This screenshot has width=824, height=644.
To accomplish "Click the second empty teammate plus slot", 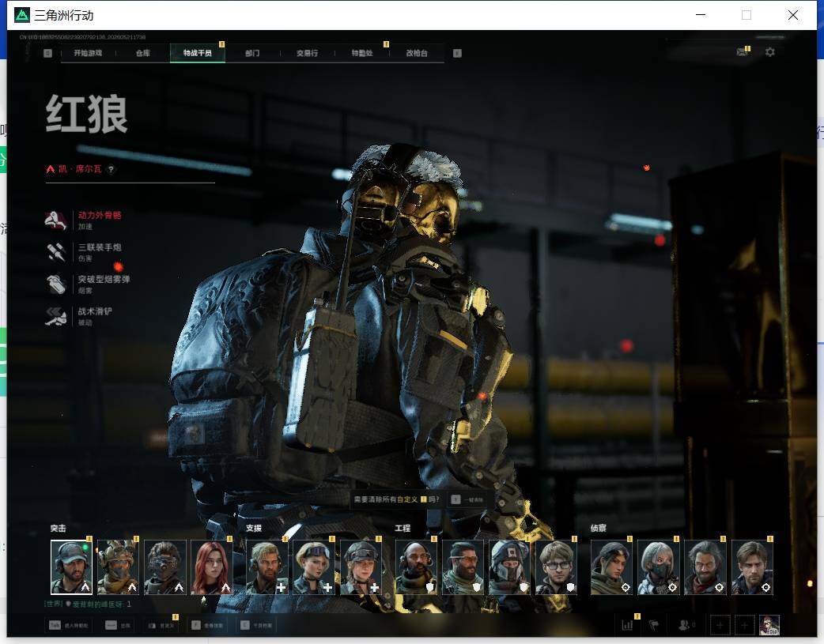I will tap(745, 625).
